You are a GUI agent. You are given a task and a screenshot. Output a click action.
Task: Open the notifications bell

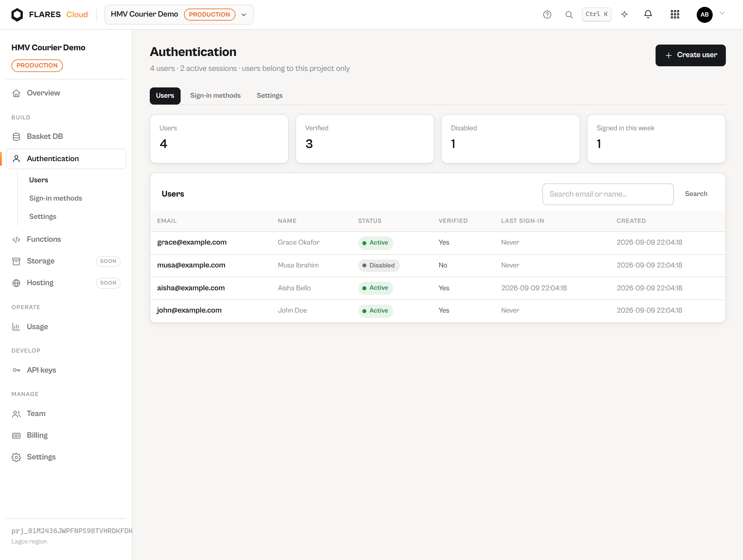tap(648, 14)
